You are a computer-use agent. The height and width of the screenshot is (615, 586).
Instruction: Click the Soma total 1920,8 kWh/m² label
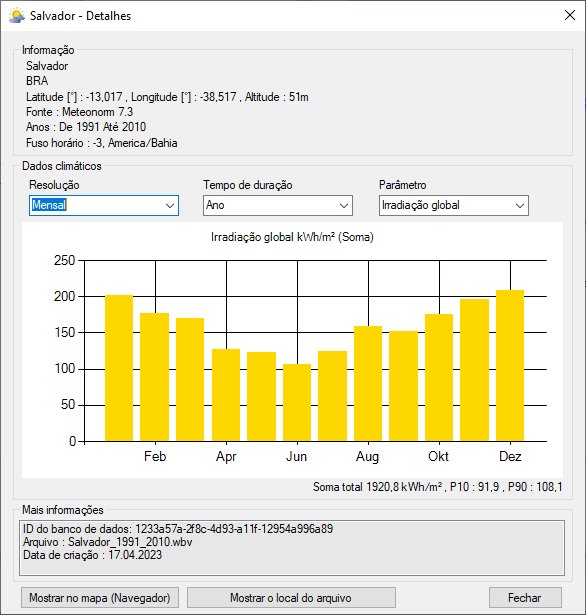[378, 487]
